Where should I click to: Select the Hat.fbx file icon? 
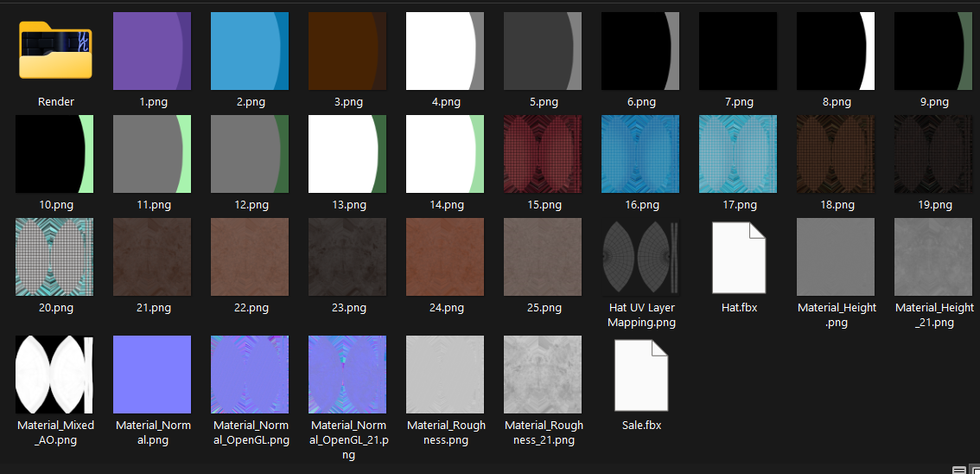point(739,258)
